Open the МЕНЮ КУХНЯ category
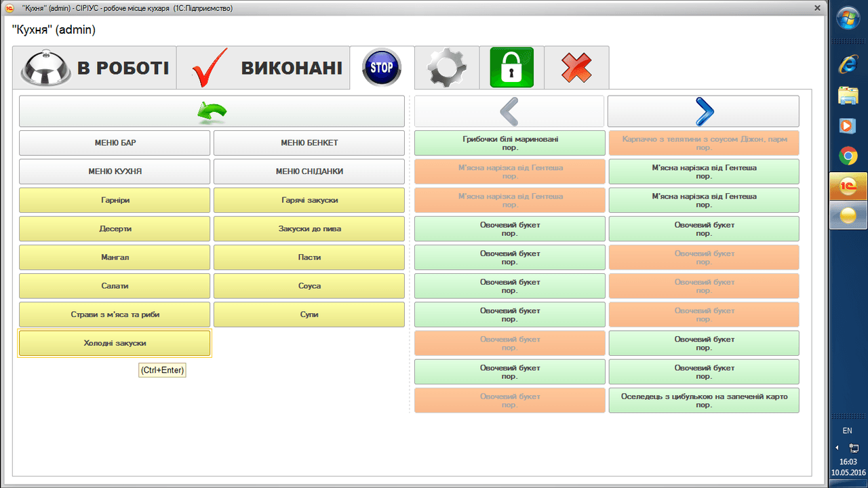The height and width of the screenshot is (488, 868). [x=115, y=171]
